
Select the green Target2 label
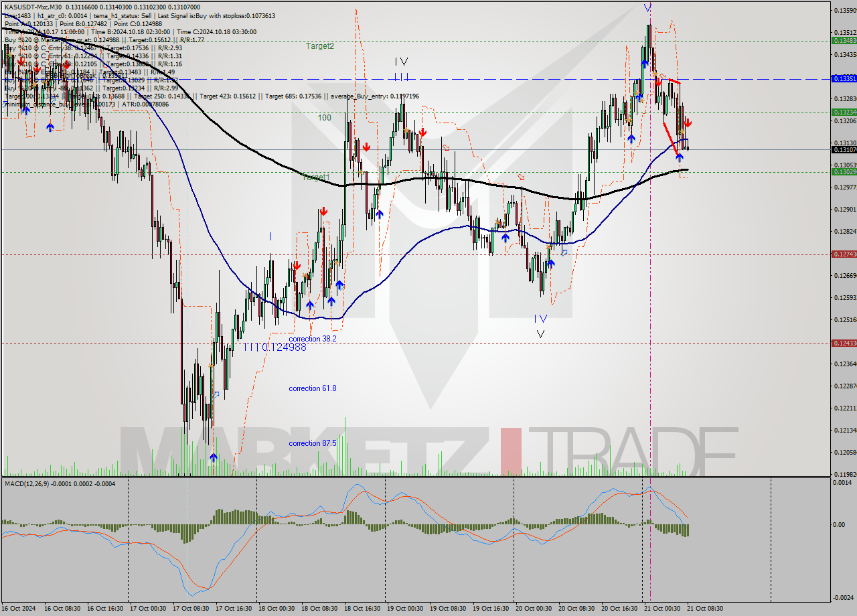point(319,46)
